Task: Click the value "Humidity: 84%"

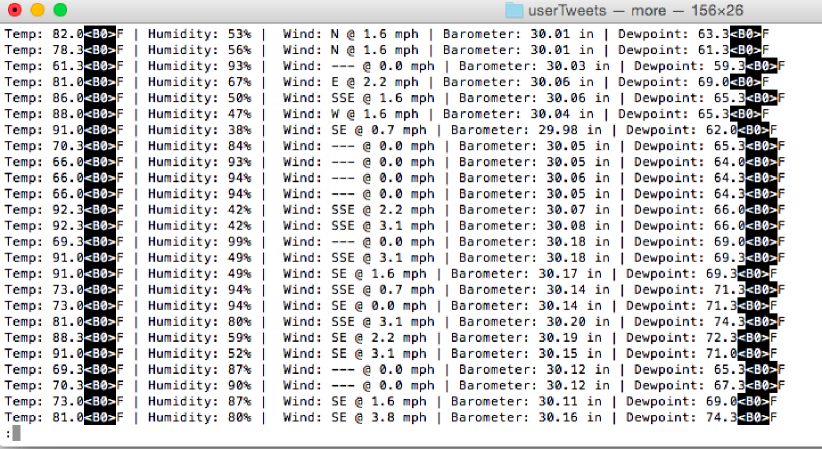Action: (x=199, y=146)
